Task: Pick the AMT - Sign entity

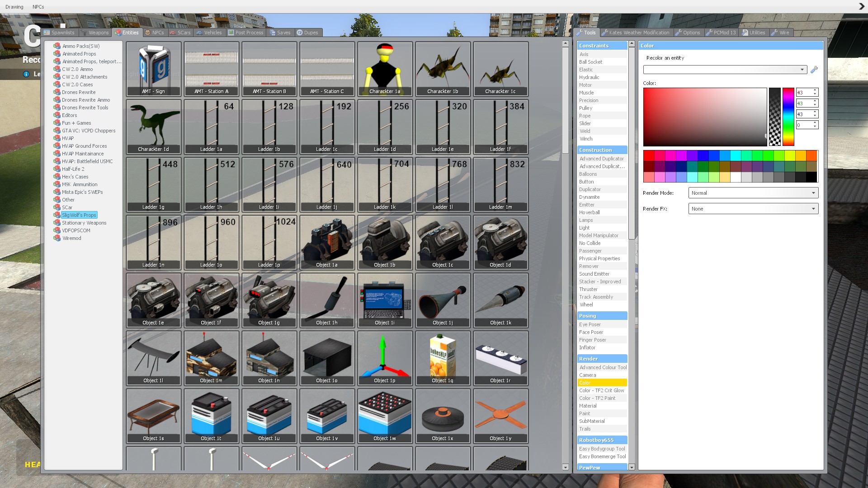Action: [x=153, y=69]
